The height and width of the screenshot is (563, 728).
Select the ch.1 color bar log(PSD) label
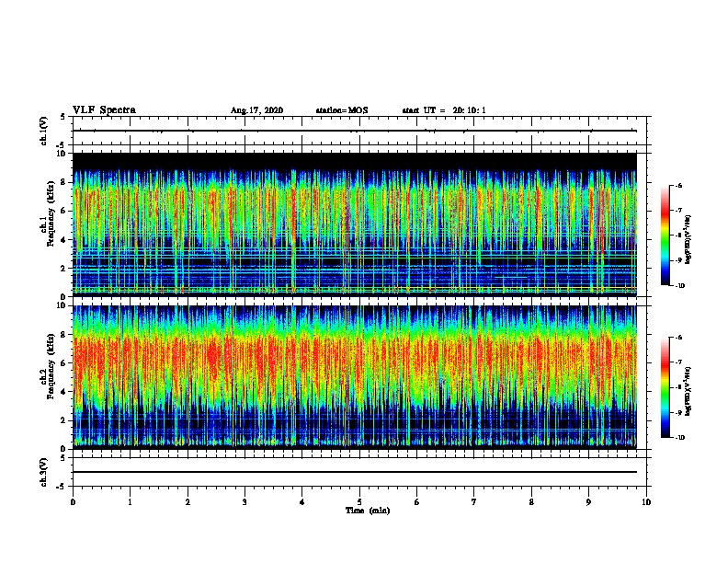(x=688, y=239)
